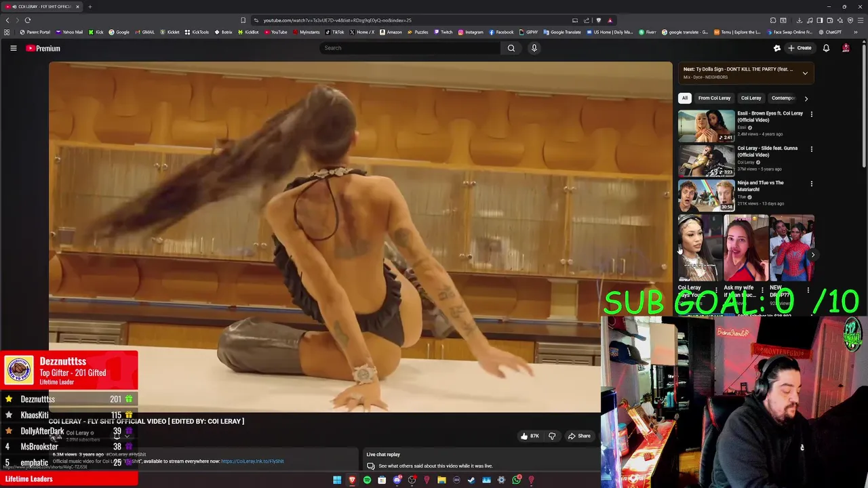Open Kick bookmark
868x488 pixels.
(96, 32)
